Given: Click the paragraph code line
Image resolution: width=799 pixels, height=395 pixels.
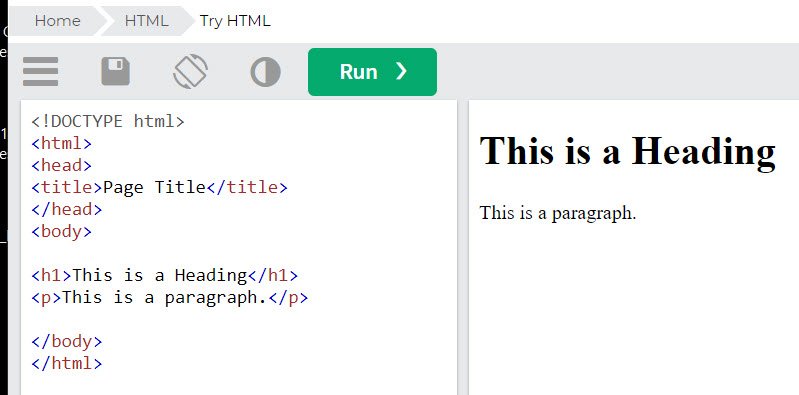Looking at the screenshot, I should click(170, 297).
